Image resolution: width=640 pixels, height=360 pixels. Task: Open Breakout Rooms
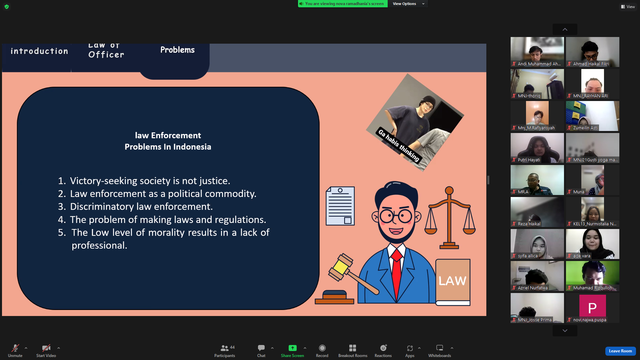pyautogui.click(x=353, y=350)
